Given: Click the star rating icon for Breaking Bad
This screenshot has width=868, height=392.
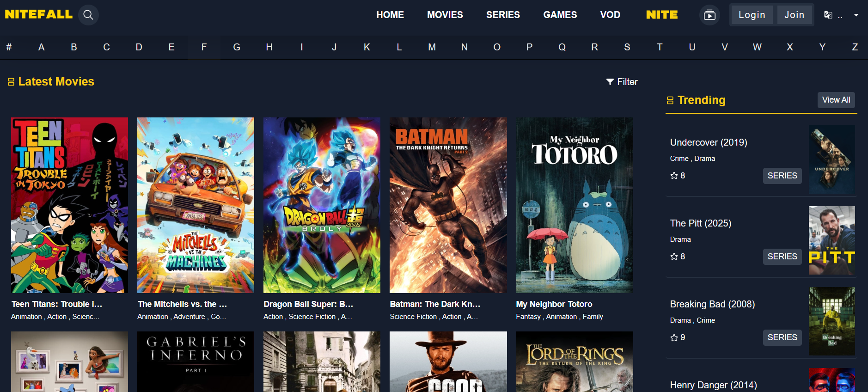Looking at the screenshot, I should (x=674, y=337).
